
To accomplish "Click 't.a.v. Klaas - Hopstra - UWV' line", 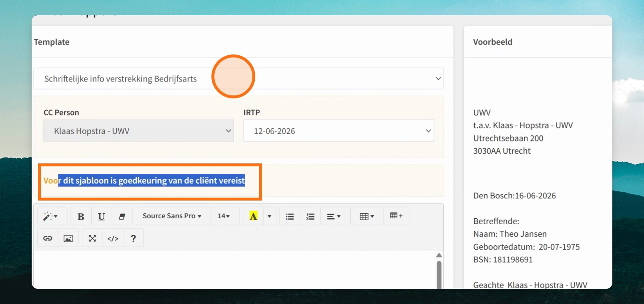I will pyautogui.click(x=523, y=125).
